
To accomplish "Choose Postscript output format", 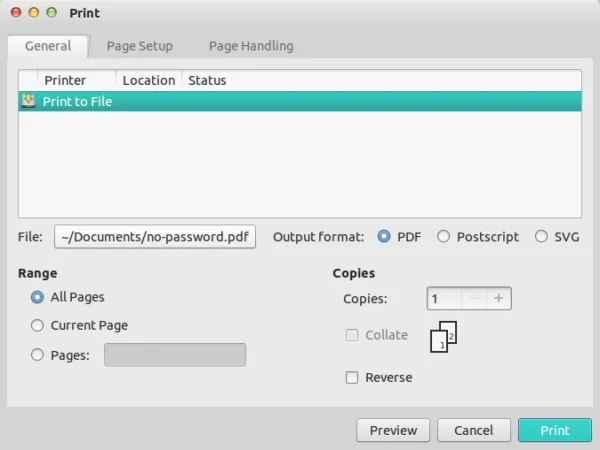I will (x=443, y=236).
